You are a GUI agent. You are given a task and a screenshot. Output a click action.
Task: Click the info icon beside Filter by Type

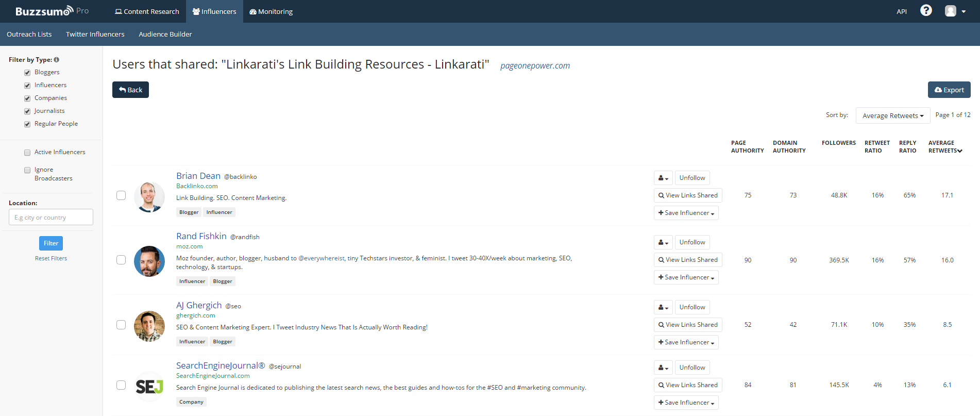tap(57, 60)
